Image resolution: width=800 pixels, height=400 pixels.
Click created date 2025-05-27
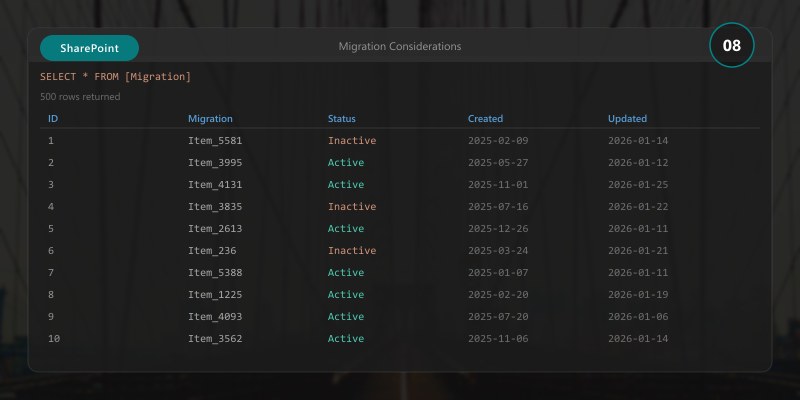(x=498, y=162)
